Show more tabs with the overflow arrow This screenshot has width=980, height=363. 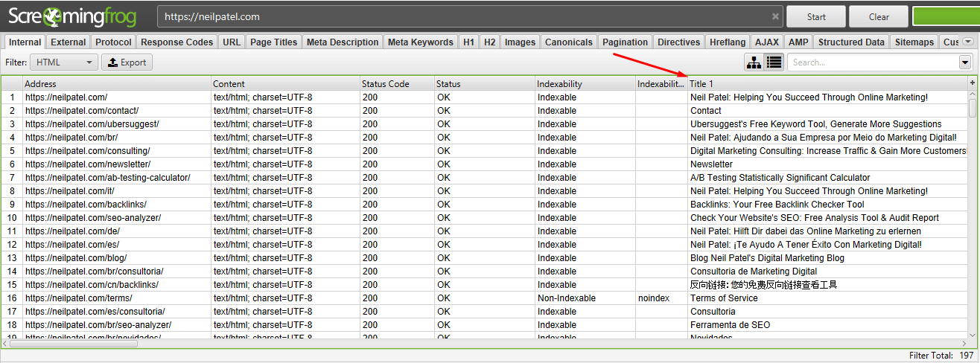(x=968, y=42)
